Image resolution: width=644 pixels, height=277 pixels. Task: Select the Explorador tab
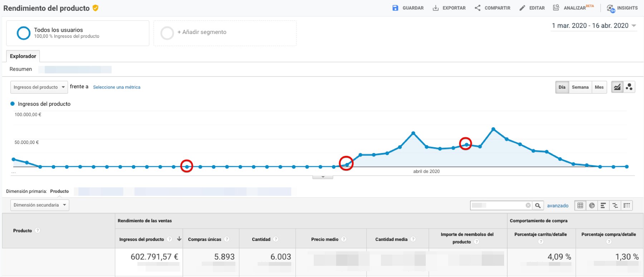23,56
